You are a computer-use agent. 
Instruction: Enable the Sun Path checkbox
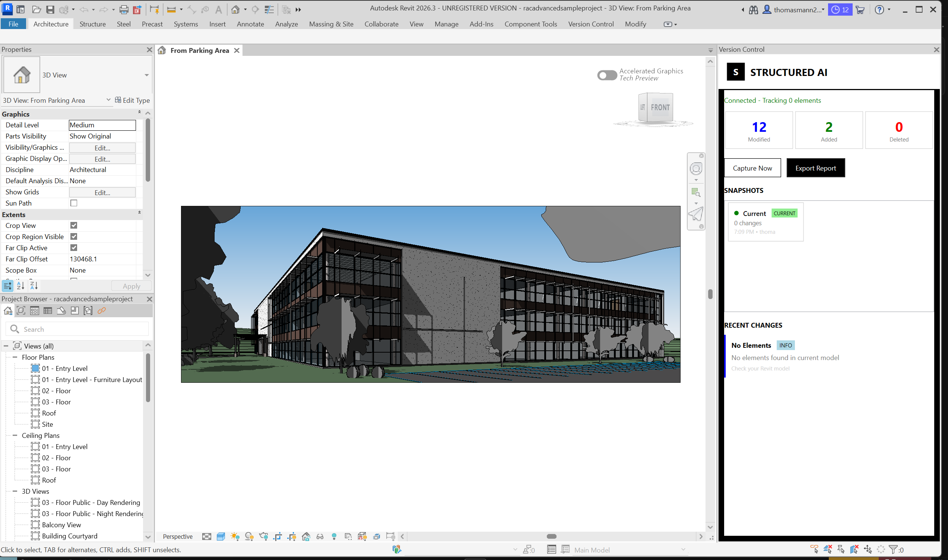74,203
